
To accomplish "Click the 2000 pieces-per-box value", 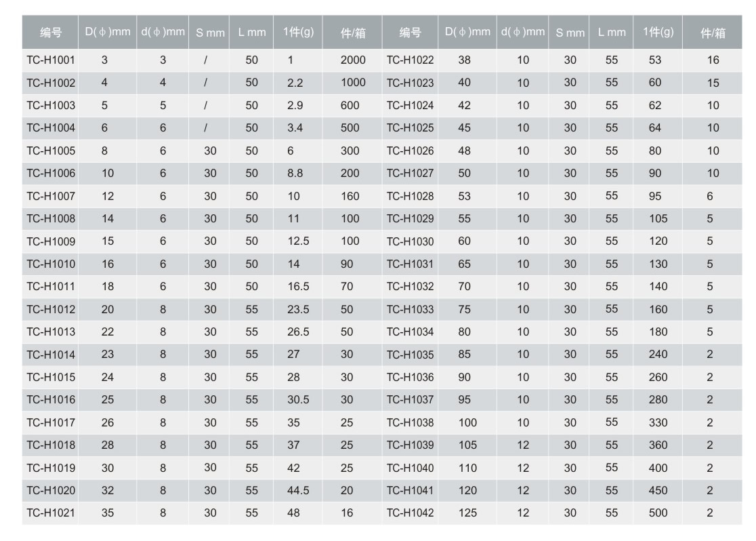I will 353,60.
